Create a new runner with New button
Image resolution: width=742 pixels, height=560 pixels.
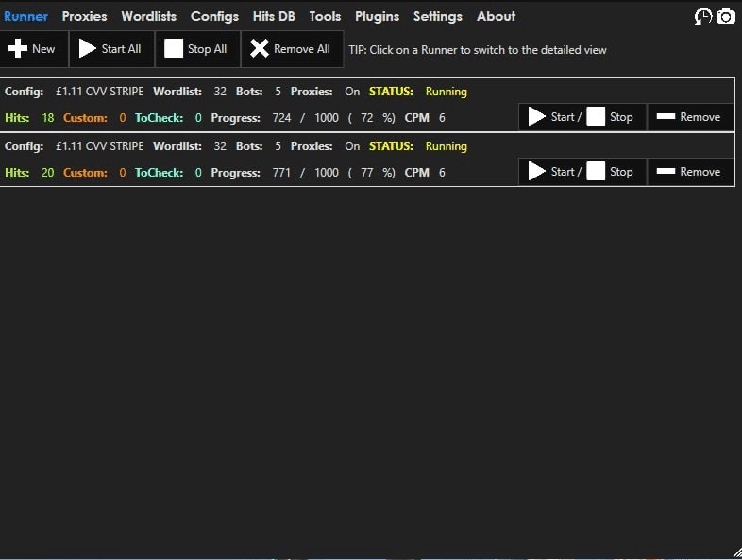tap(34, 49)
